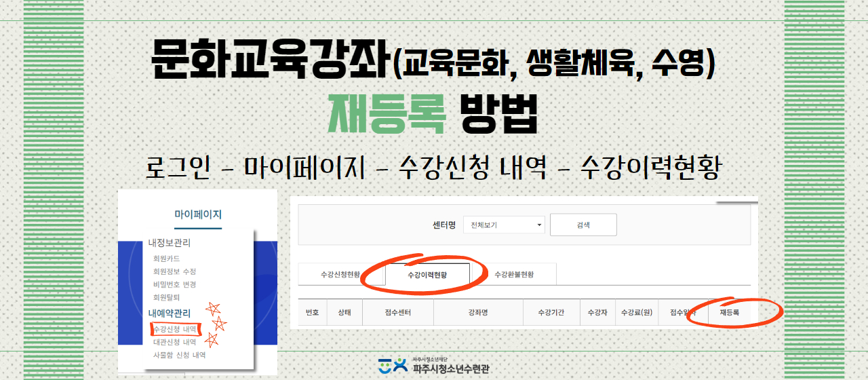Screen dimensions: 868x380
Task: Click the 내정보관리 section heading
Action: (170, 243)
